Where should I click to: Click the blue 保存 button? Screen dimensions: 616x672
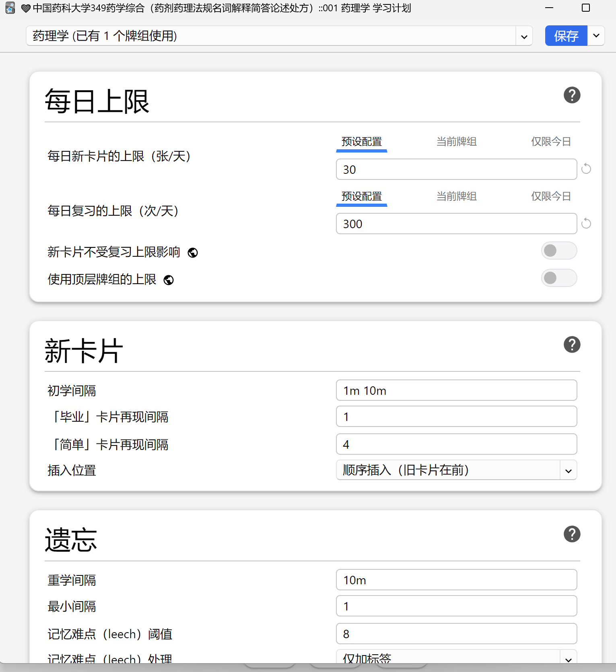click(x=566, y=36)
